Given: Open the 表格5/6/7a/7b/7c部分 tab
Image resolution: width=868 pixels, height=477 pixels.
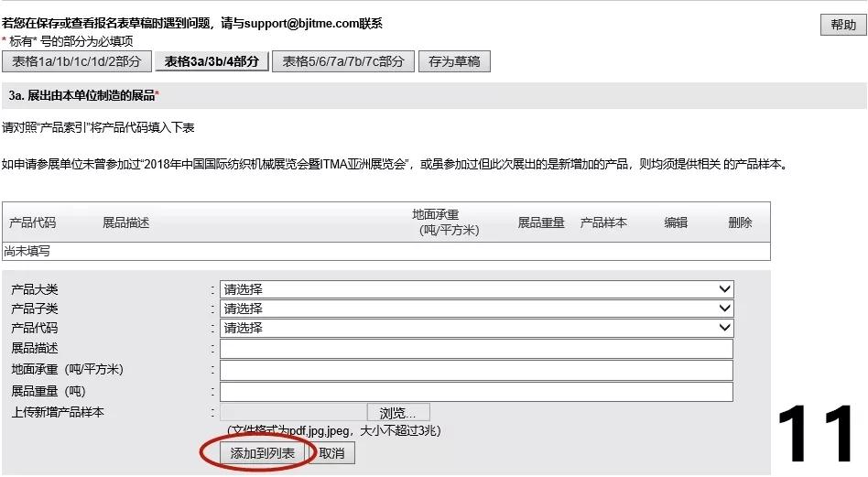Looking at the screenshot, I should click(x=342, y=61).
